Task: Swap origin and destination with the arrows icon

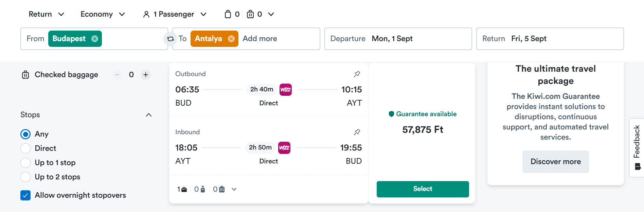Action: pyautogui.click(x=171, y=39)
